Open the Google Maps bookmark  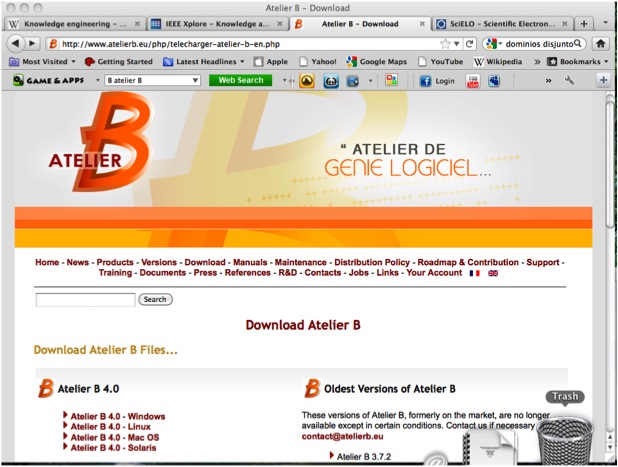[x=376, y=61]
